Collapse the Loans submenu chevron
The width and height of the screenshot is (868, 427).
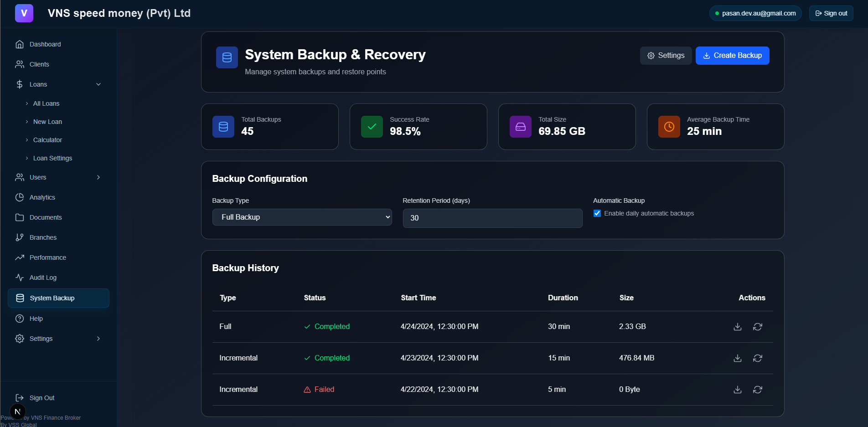click(x=98, y=84)
